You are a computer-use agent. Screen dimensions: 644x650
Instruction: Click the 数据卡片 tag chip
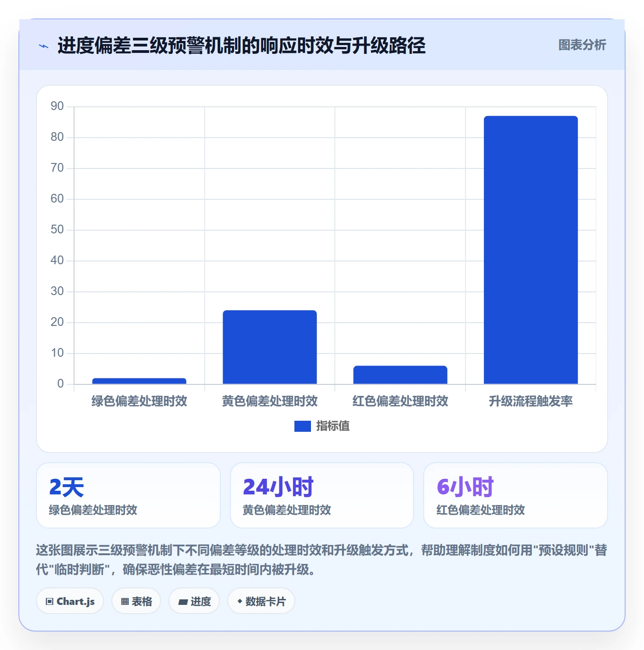click(x=261, y=601)
